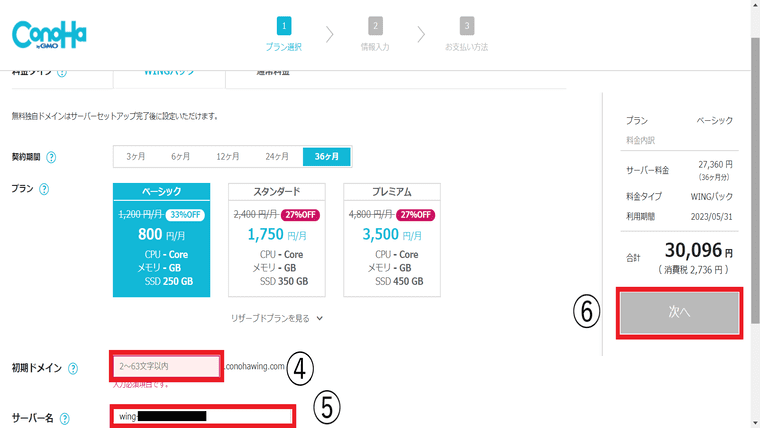Focus the サーバー名 input field
This screenshot has width=760, height=428.
203,416
